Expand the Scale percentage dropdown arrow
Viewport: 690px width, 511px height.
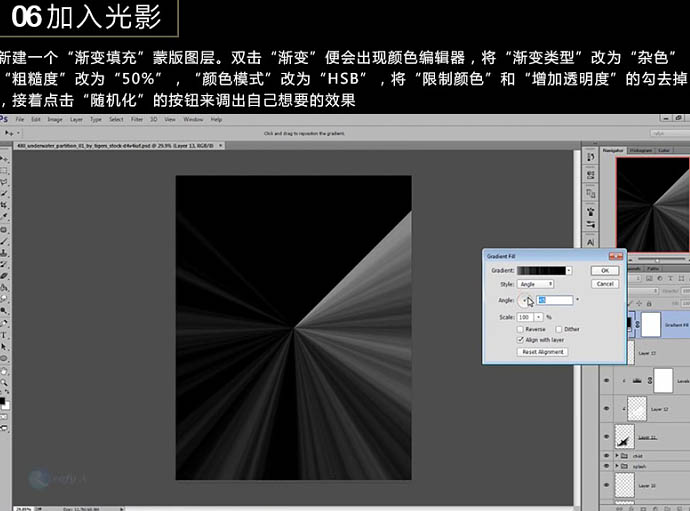pos(539,317)
